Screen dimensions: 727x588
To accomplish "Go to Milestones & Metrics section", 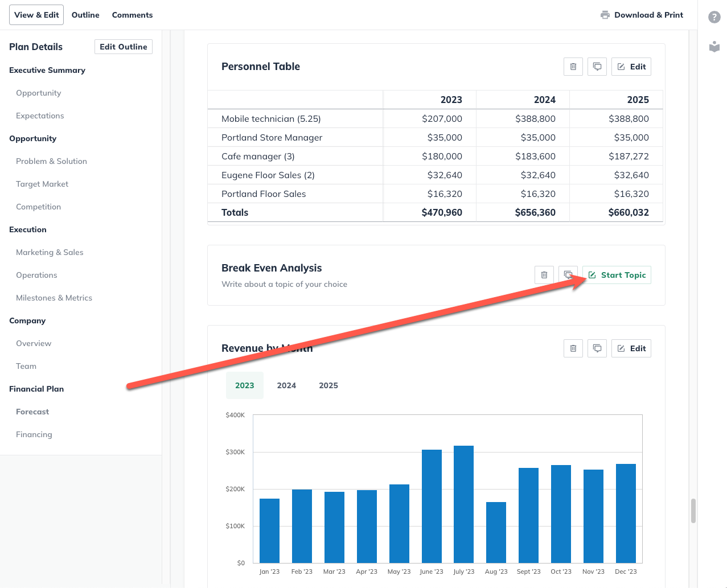I will point(54,298).
